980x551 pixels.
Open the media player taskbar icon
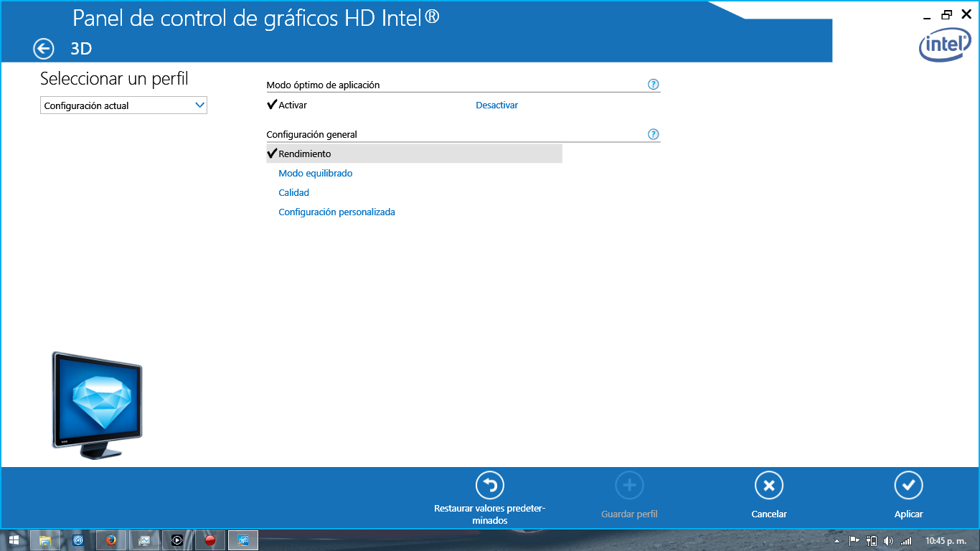[176, 540]
